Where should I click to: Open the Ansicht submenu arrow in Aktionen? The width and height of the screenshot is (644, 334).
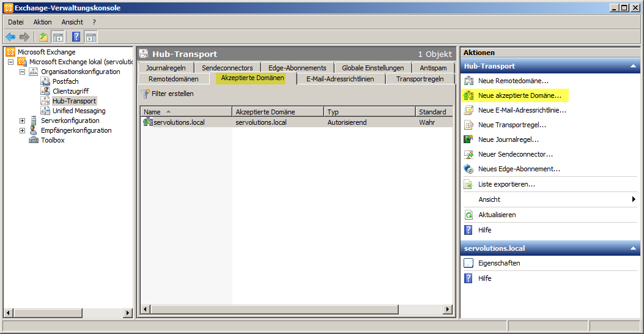(634, 199)
